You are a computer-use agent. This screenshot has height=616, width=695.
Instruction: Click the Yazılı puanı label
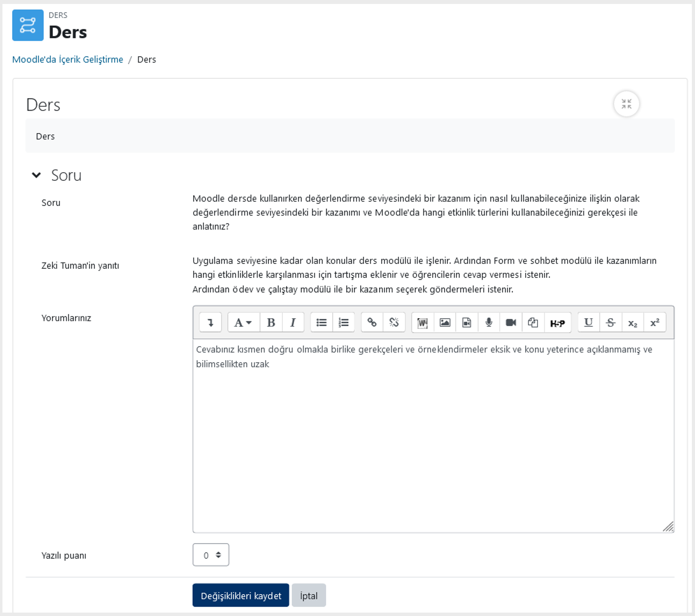tap(64, 556)
